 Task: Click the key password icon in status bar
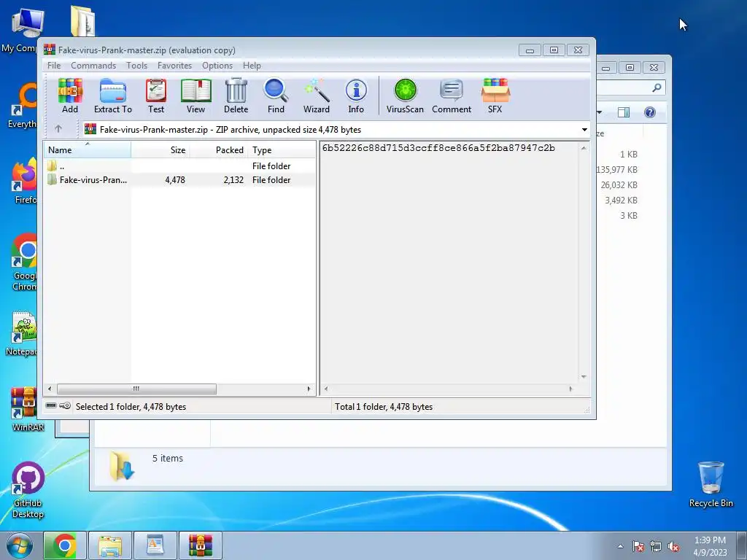(x=65, y=405)
